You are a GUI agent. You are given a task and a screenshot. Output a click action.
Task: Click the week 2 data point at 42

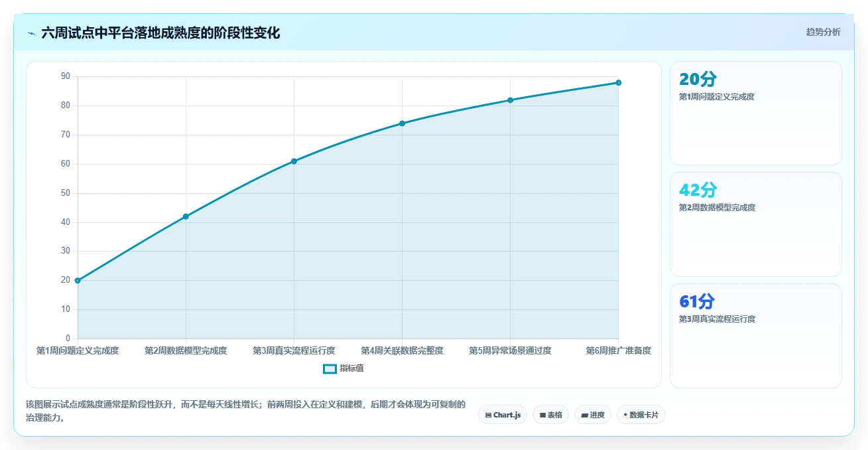pyautogui.click(x=186, y=216)
